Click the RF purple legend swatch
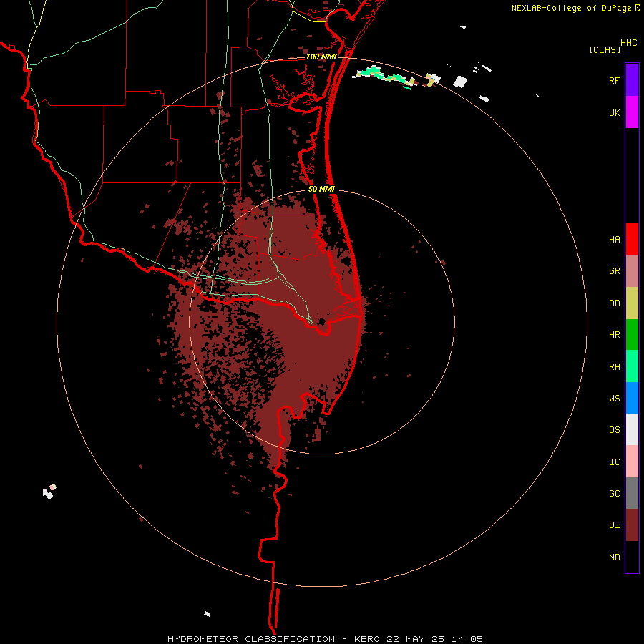 pos(632,80)
